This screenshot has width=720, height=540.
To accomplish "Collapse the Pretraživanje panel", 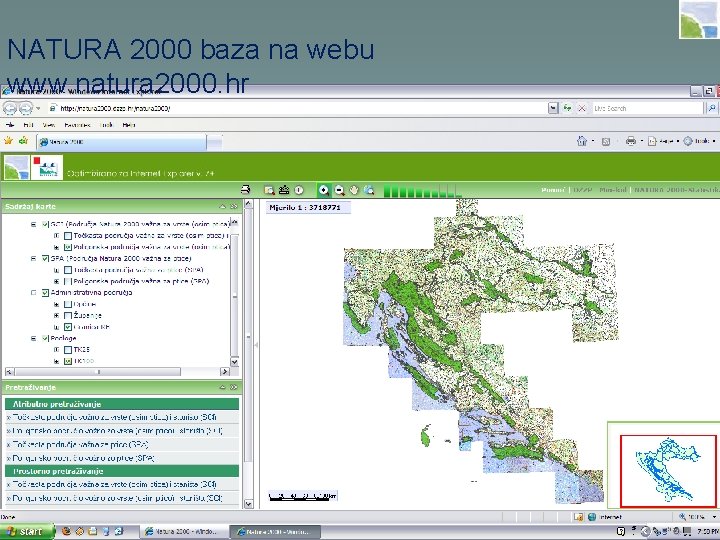I will [223, 388].
